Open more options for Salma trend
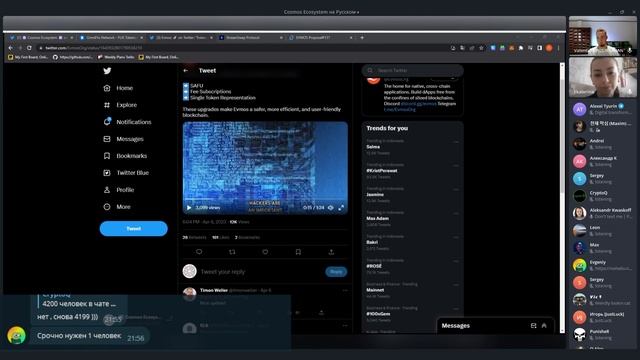The image size is (640, 360). [x=456, y=141]
